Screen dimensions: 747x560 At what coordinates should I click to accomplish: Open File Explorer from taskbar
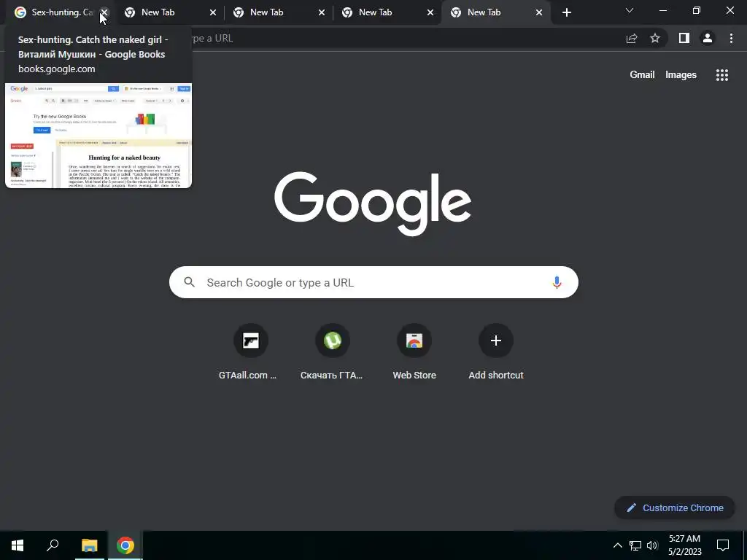(89, 545)
